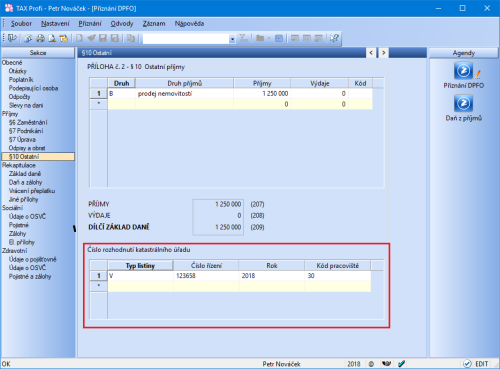Select Pojistné a zálohy section
500x369 pixels.
[x=30, y=276]
